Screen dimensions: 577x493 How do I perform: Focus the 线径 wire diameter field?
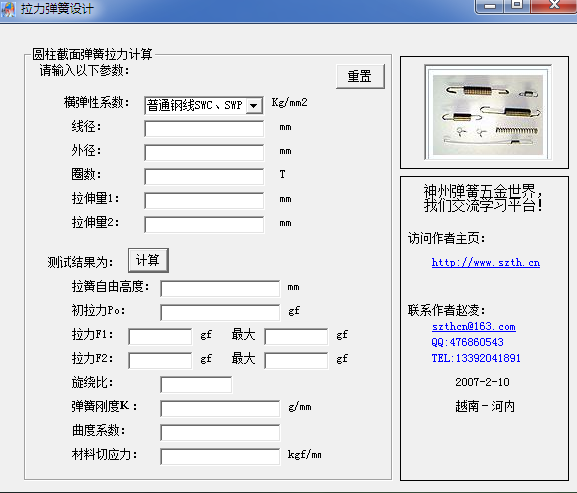(204, 129)
